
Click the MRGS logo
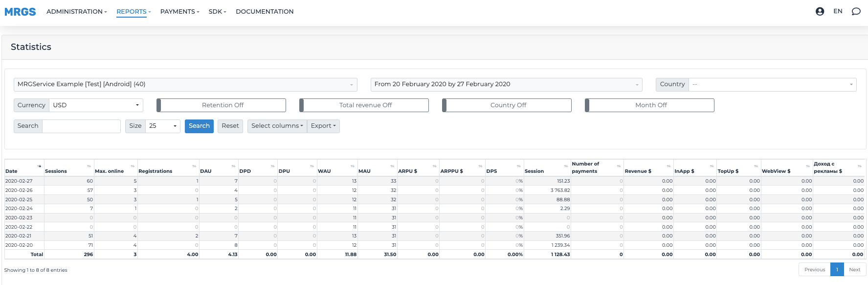coord(20,12)
